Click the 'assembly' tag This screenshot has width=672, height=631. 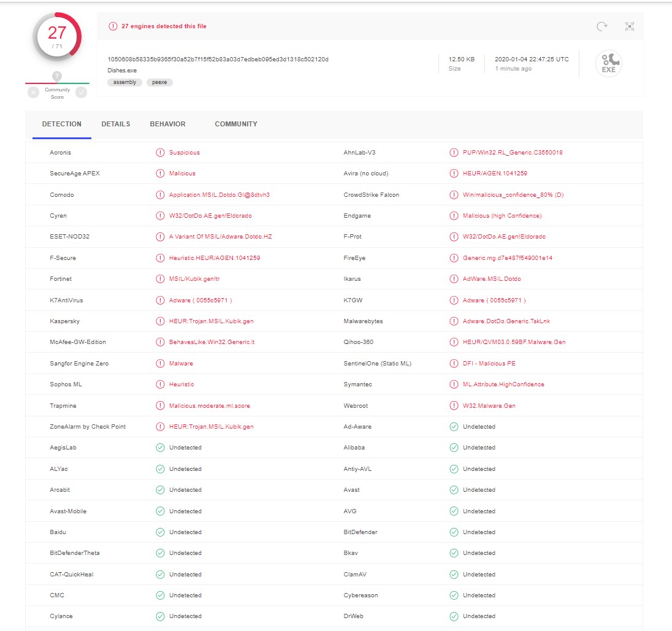pyautogui.click(x=124, y=82)
